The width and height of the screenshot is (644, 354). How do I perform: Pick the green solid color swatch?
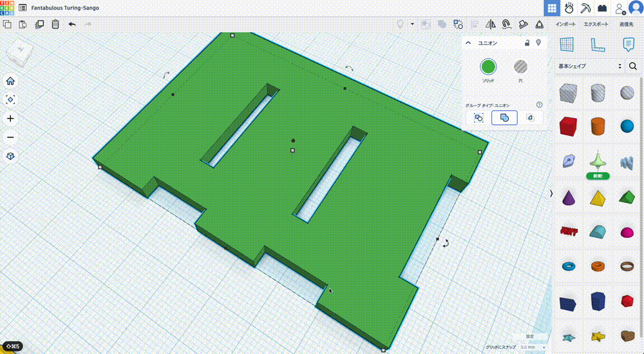tap(488, 66)
